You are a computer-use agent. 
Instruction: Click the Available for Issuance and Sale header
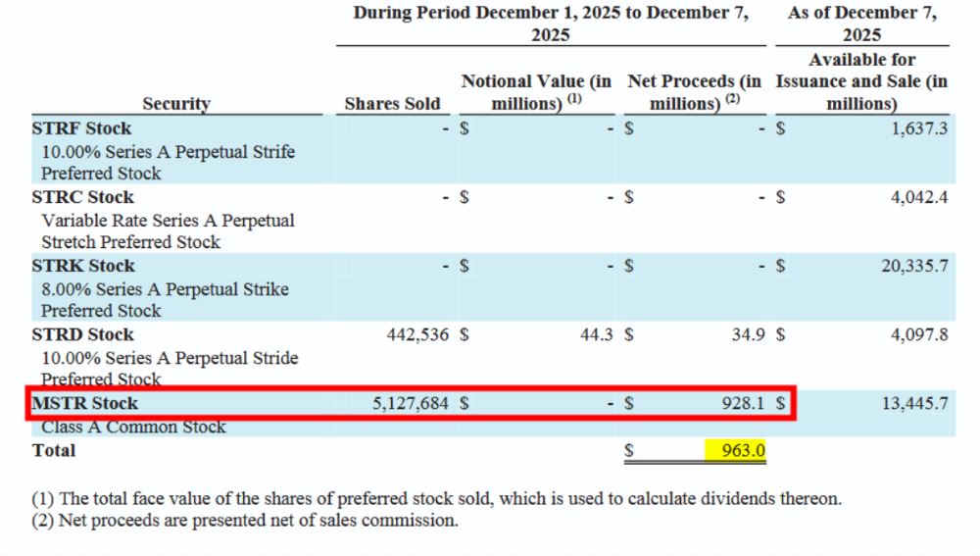pos(861,81)
